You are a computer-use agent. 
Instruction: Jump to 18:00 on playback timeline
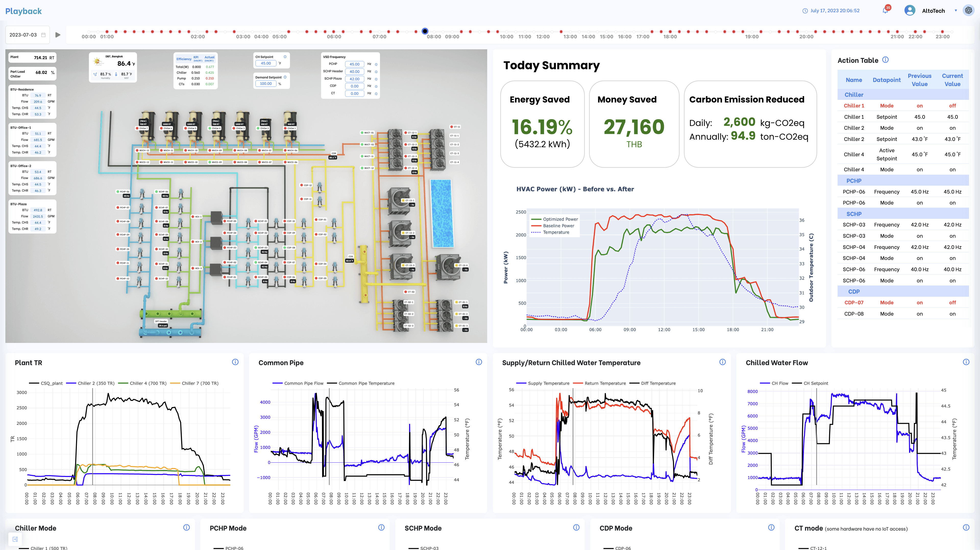pyautogui.click(x=670, y=37)
